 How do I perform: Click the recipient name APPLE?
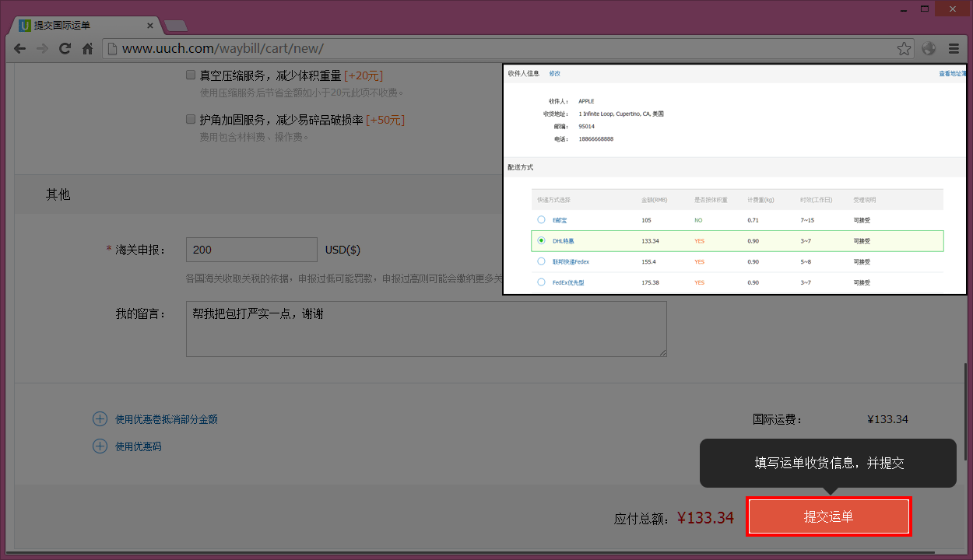click(586, 101)
